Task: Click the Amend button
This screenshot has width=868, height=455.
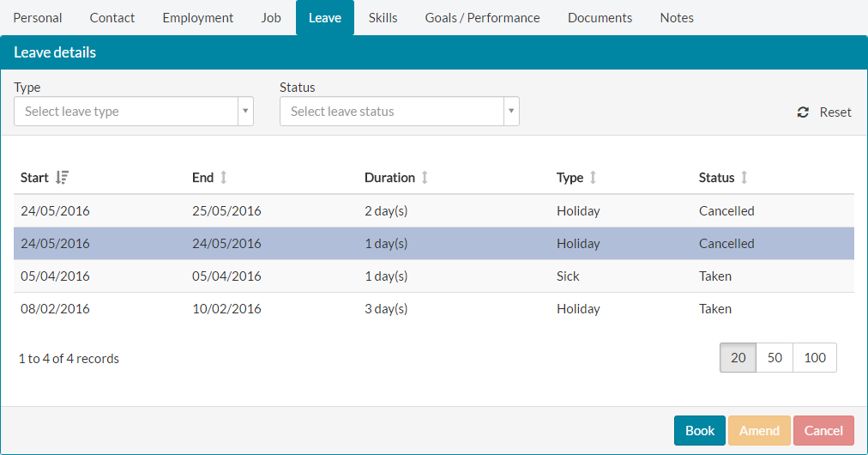Action: [759, 431]
